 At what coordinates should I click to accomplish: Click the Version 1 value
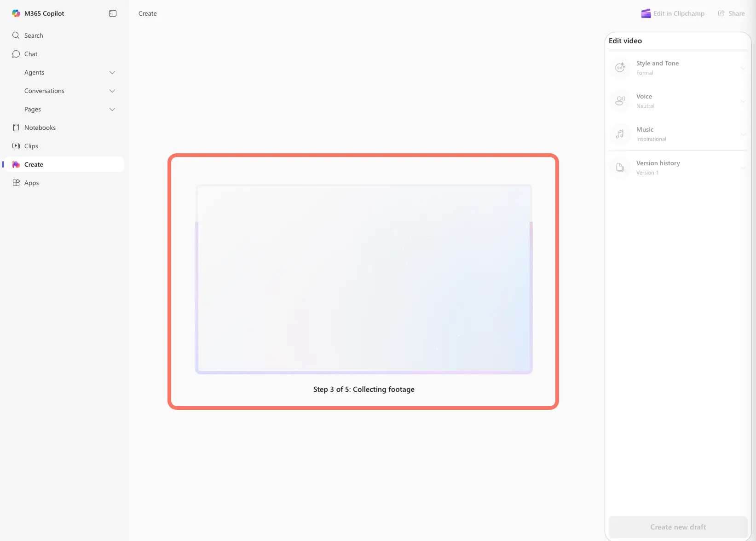tap(647, 173)
